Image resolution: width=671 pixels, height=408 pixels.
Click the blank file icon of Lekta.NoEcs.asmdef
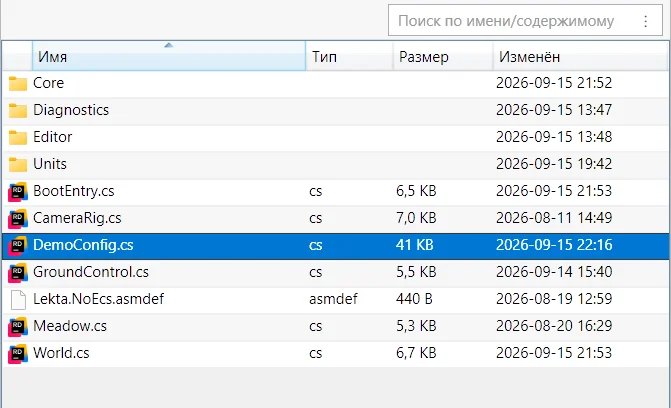tap(18, 299)
